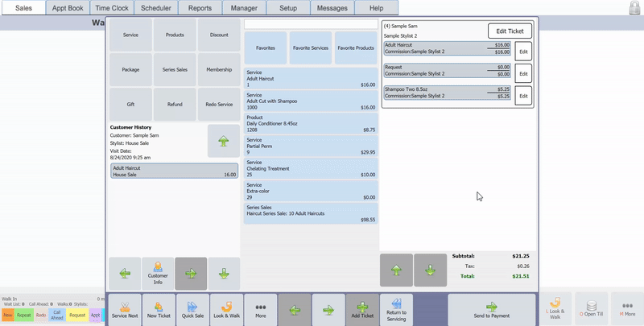The width and height of the screenshot is (644, 326).
Task: Add Partial Perm service
Action: pos(311,146)
